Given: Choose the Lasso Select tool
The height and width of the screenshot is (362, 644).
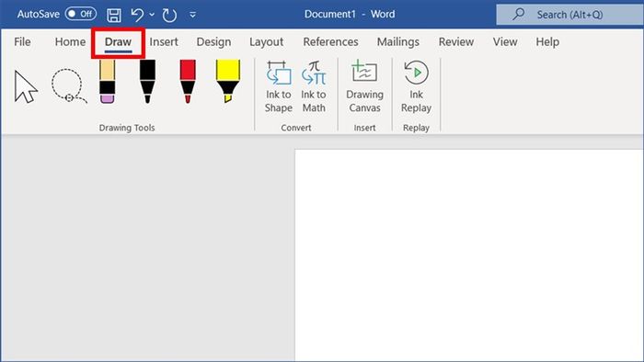Looking at the screenshot, I should pyautogui.click(x=69, y=85).
